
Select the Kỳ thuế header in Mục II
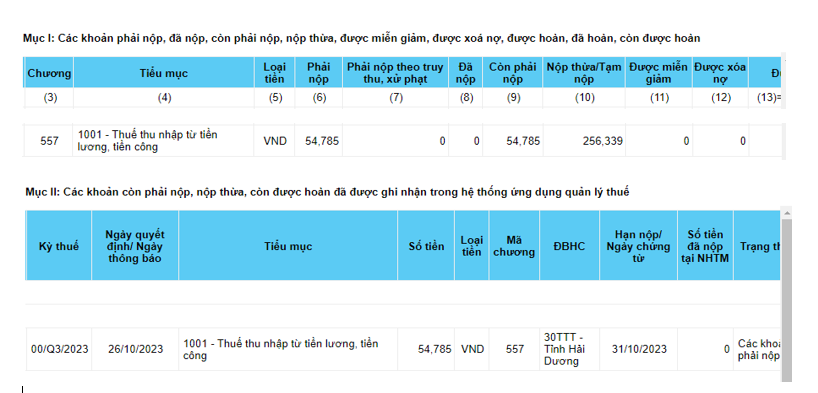coord(58,246)
